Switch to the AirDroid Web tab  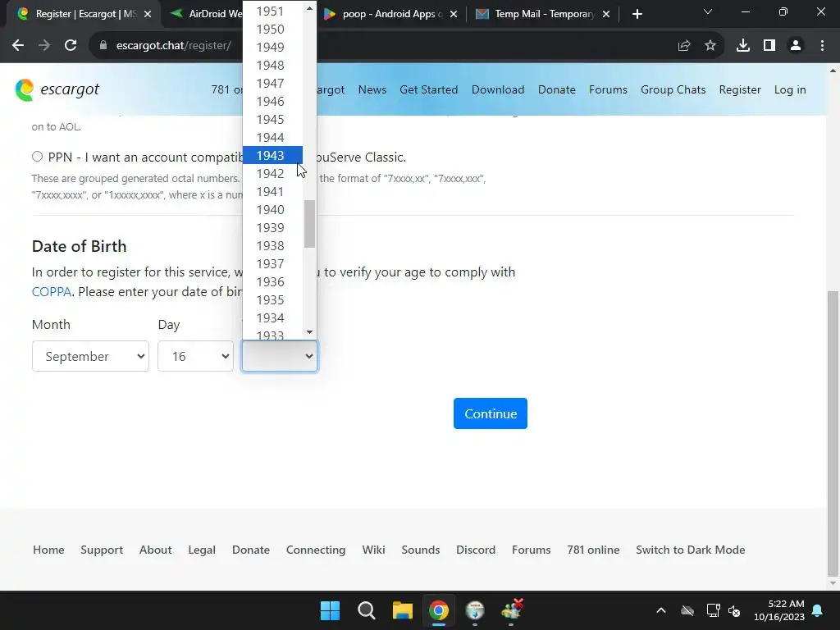pyautogui.click(x=206, y=15)
